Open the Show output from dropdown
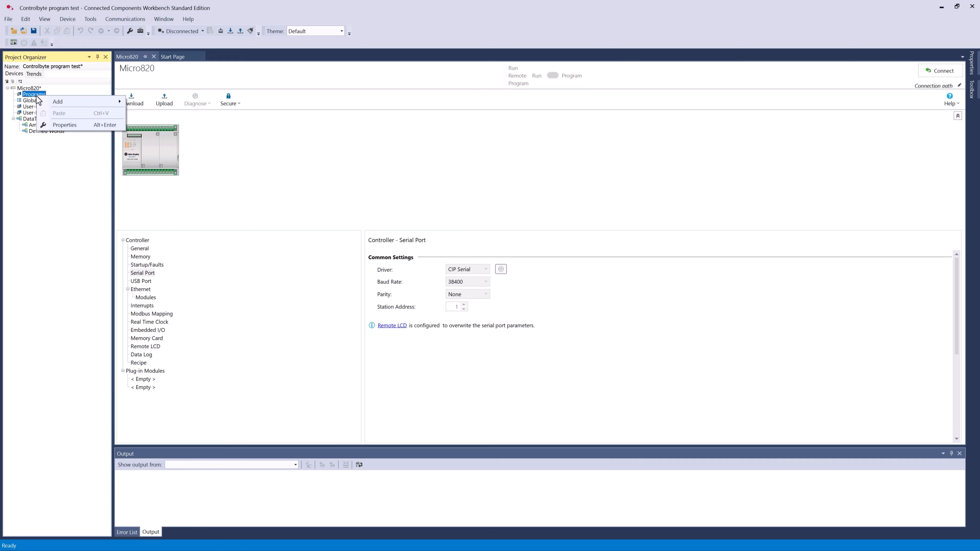Screen dimensions: 980x551 pyautogui.click(x=232, y=465)
